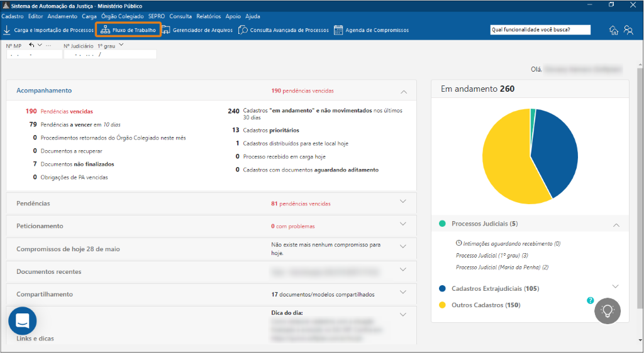This screenshot has width=644, height=353.
Task: Click Processo recebido em carga hoje
Action: (280, 156)
